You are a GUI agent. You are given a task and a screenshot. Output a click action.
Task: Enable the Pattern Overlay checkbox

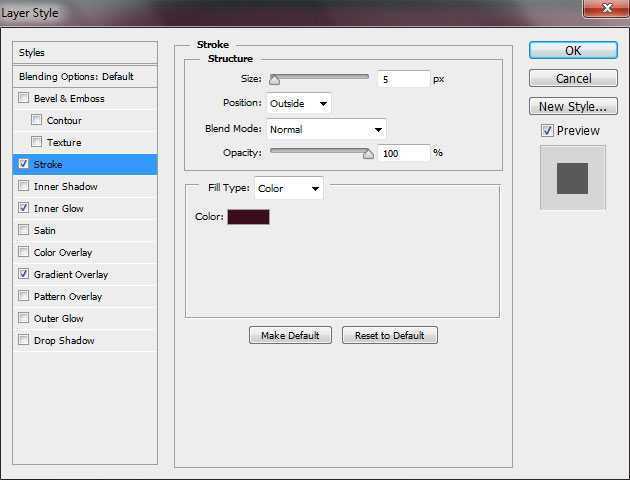point(24,296)
